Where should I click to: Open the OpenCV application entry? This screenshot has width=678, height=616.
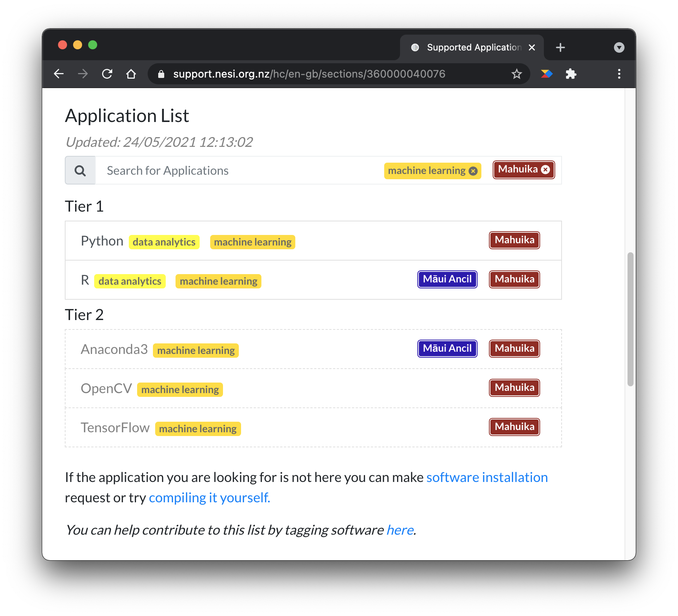click(x=106, y=389)
